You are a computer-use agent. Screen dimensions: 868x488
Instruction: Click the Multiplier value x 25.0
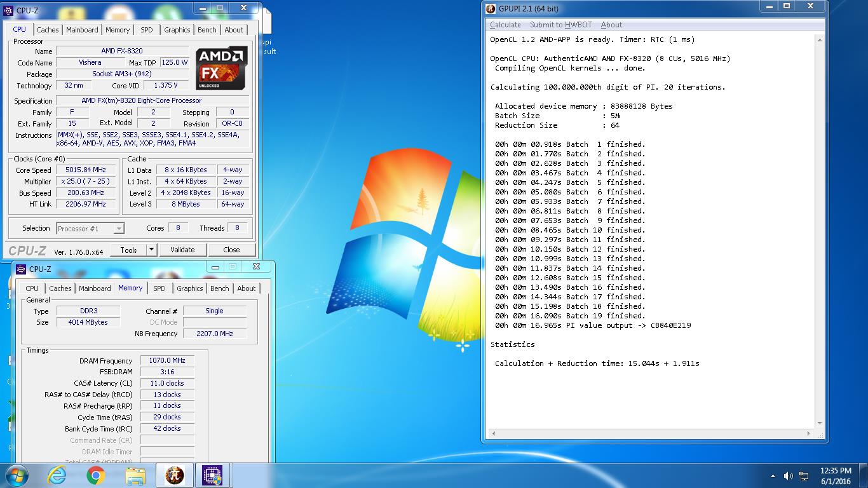(x=86, y=182)
